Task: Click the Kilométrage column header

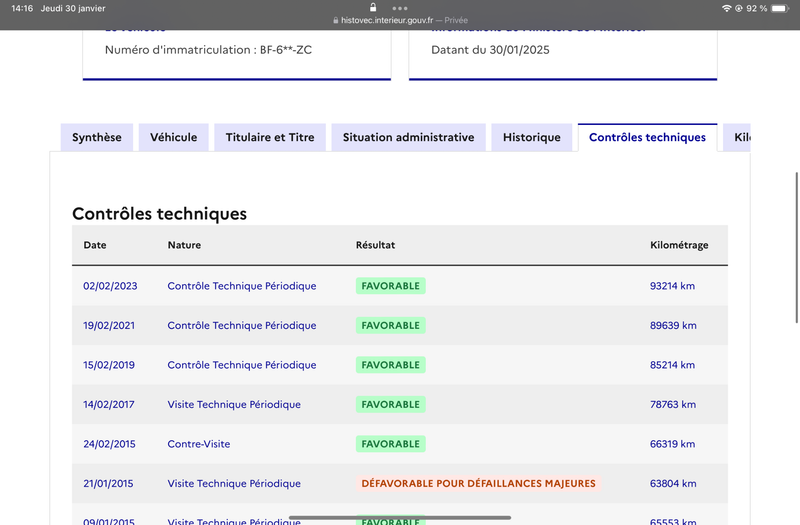Action: tap(679, 245)
